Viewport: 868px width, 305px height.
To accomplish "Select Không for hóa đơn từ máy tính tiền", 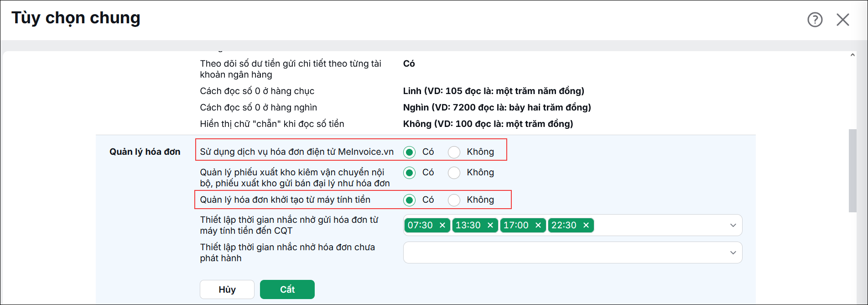I will point(454,200).
